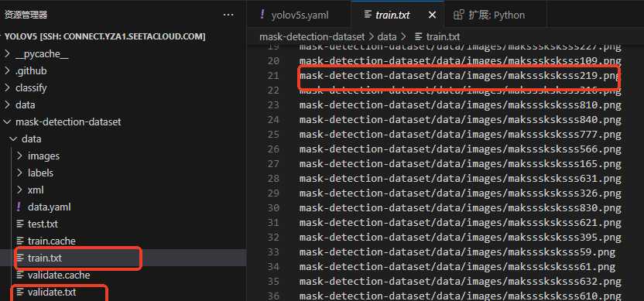Click train.txt in the breadcrumb path
The height and width of the screenshot is (301, 644).
click(443, 36)
